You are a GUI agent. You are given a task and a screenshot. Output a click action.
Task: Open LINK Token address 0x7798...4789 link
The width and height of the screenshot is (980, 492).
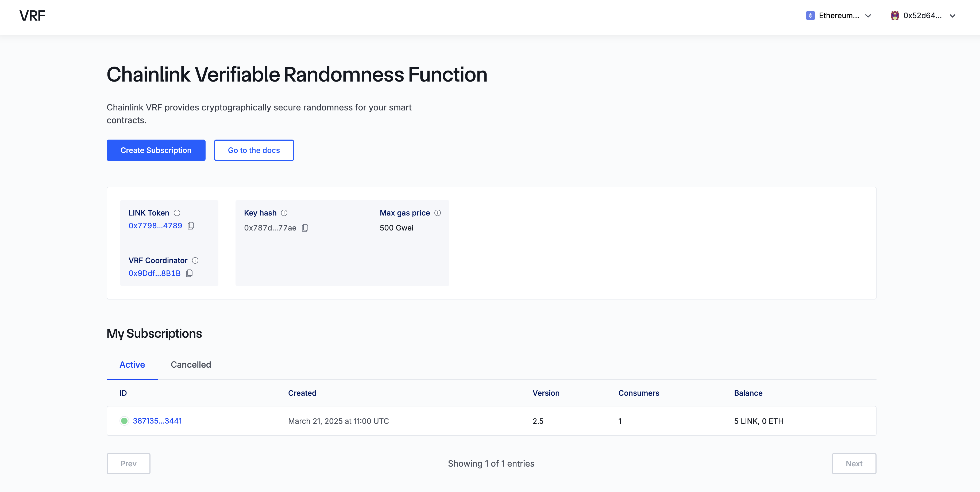tap(155, 226)
